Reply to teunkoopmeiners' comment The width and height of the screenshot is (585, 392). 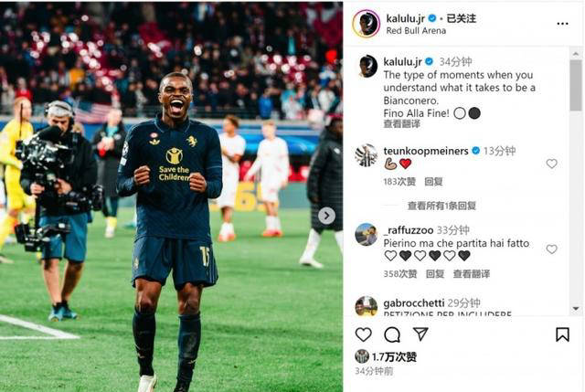tap(433, 182)
